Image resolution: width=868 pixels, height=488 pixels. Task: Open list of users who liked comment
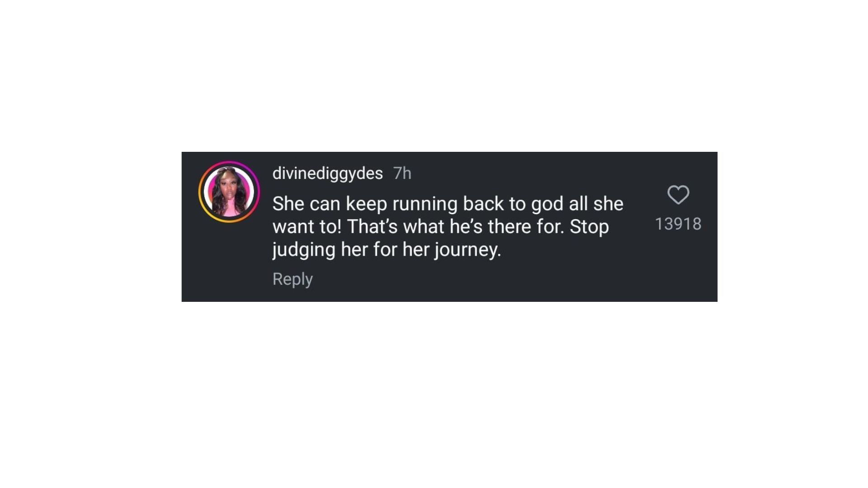678,224
